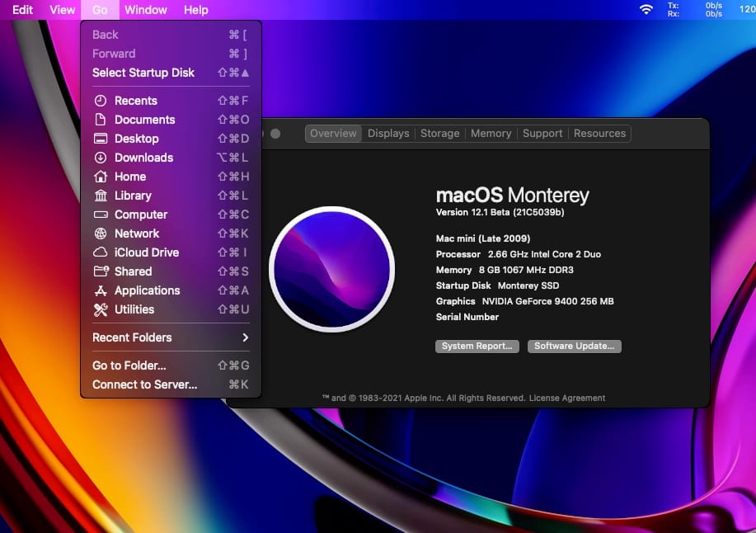The image size is (756, 533).
Task: Click the Applications icon in Go menu
Action: tap(101, 290)
